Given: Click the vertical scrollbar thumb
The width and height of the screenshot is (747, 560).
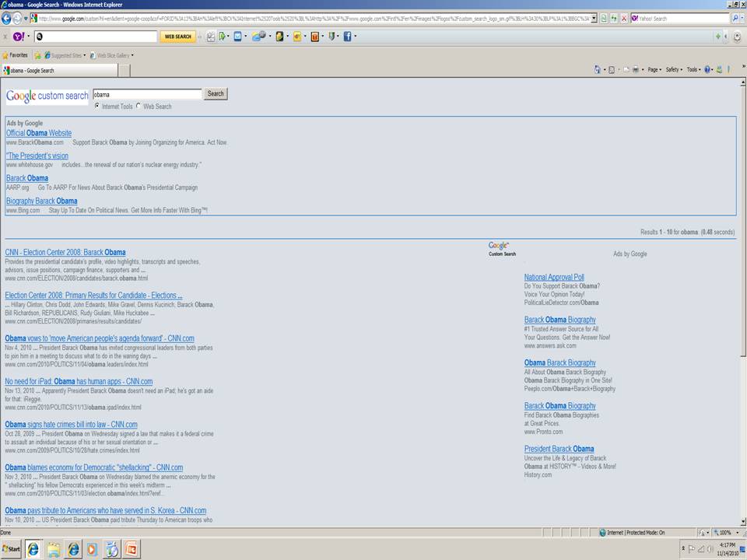Looking at the screenshot, I should point(742,222).
